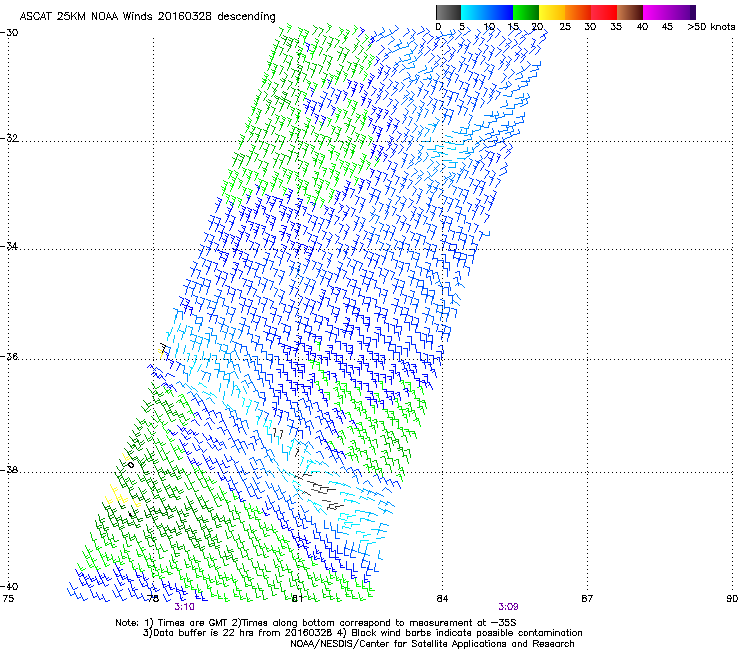The height and width of the screenshot is (650, 740).
Task: Click the latitude label -36
Action: [x=9, y=356]
